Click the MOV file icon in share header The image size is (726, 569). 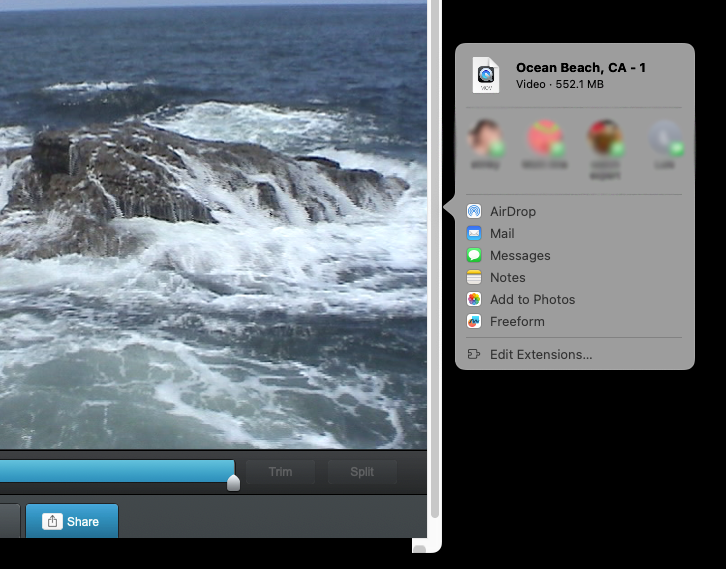(486, 75)
